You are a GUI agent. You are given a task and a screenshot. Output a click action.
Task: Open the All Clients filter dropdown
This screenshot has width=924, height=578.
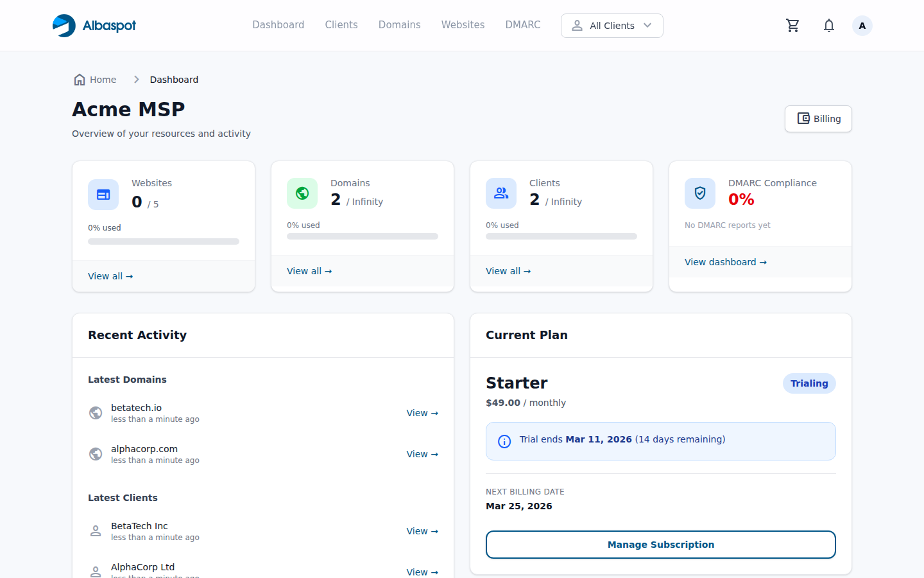[612, 26]
